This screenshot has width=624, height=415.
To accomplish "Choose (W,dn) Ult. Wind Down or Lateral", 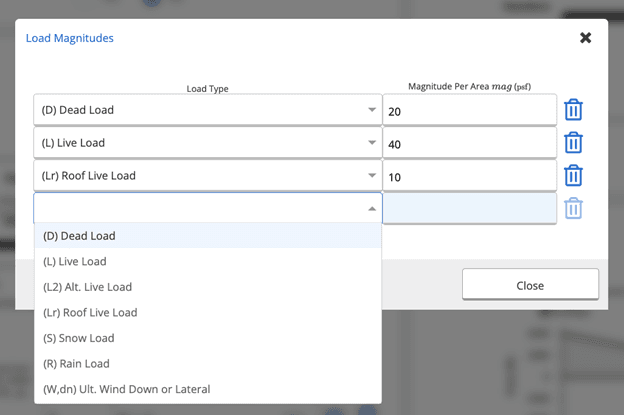I will 208,389.
